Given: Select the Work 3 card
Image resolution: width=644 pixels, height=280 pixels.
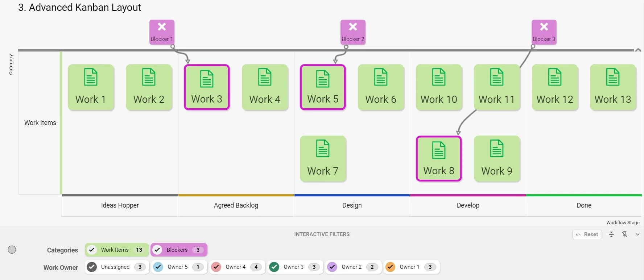Looking at the screenshot, I should point(207,87).
